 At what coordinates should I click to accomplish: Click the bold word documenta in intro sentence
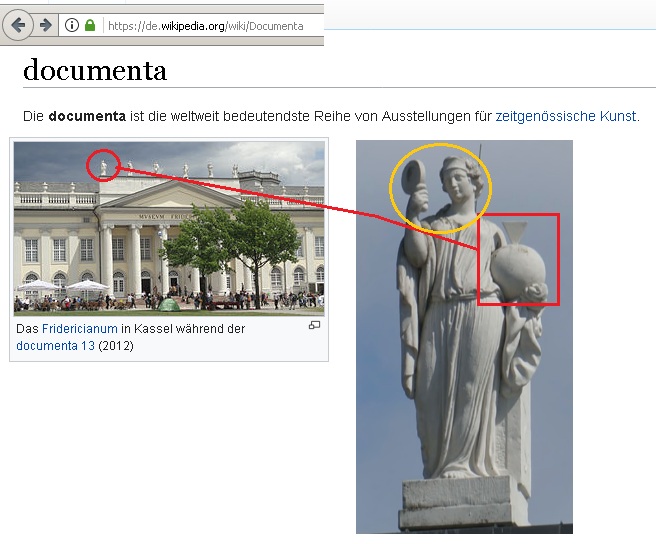(87, 116)
